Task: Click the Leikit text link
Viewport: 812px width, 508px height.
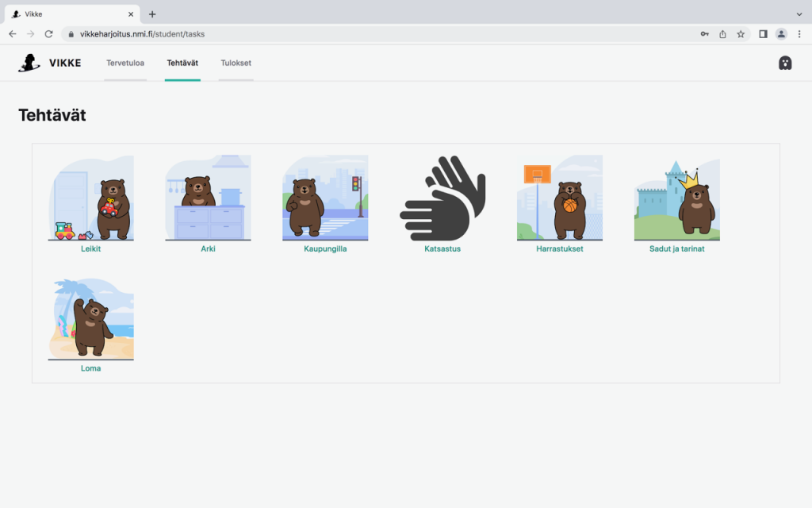Action: coord(90,248)
